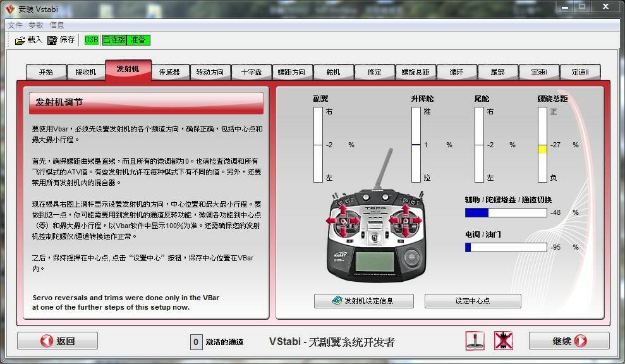
Task: Click the 已连接 connection status indicator
Action: pos(114,40)
